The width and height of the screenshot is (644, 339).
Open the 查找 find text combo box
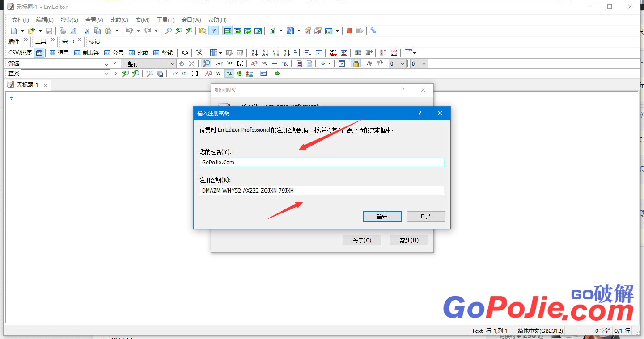[65, 74]
